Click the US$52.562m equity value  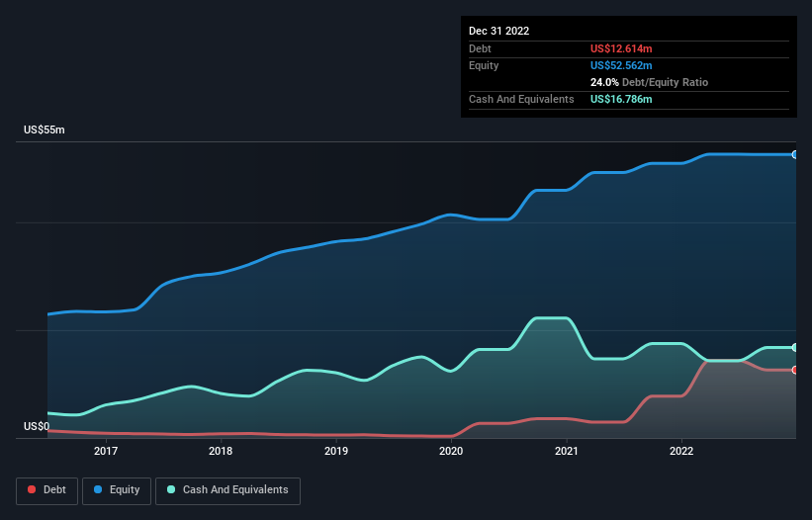tap(621, 65)
